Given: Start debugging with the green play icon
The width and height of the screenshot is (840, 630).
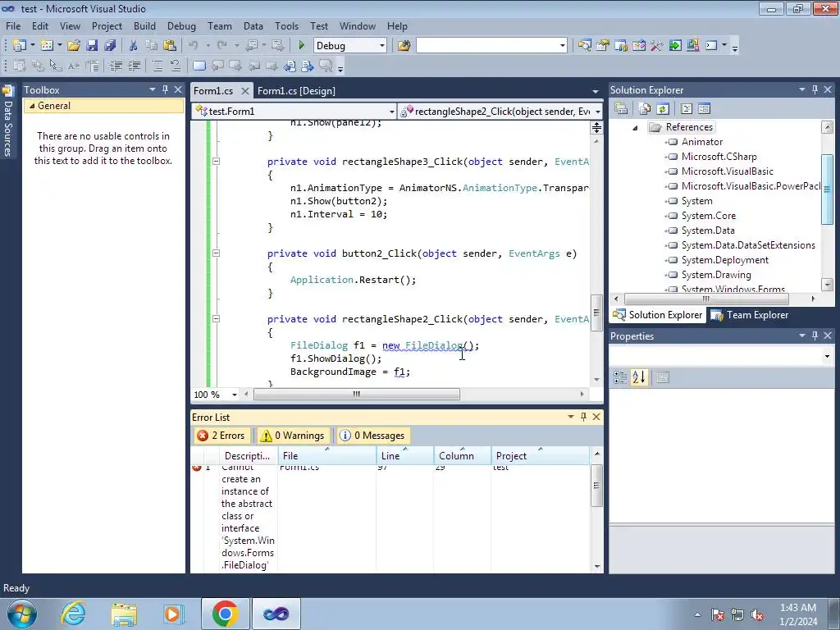Looking at the screenshot, I should tap(301, 46).
